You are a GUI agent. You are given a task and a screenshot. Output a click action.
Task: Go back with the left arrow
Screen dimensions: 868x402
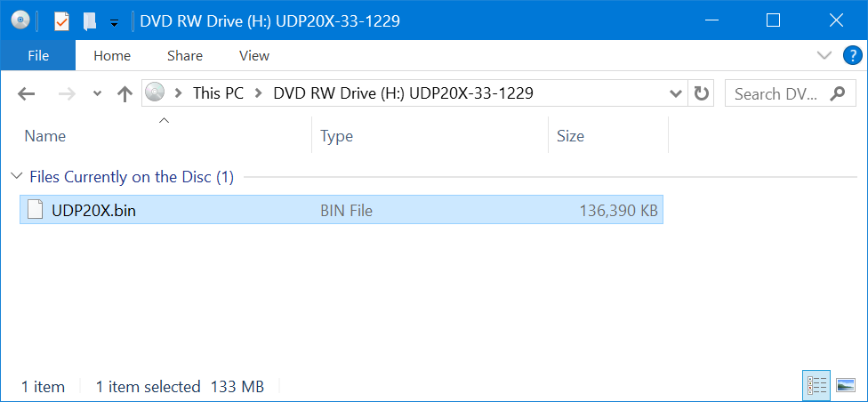tap(26, 93)
